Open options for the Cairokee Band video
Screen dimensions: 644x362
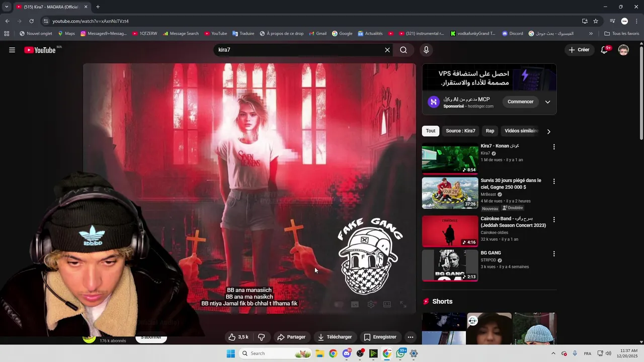(554, 220)
